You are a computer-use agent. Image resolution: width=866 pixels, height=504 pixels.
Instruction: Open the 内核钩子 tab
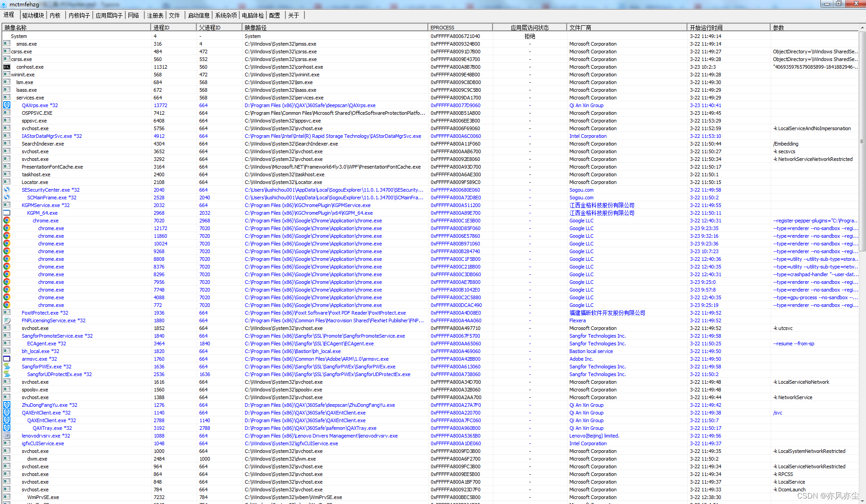[79, 15]
